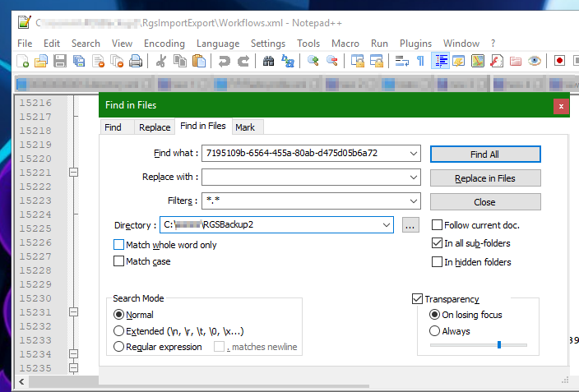Expand the Directory dropdown arrow
The image size is (579, 392).
pyautogui.click(x=387, y=225)
